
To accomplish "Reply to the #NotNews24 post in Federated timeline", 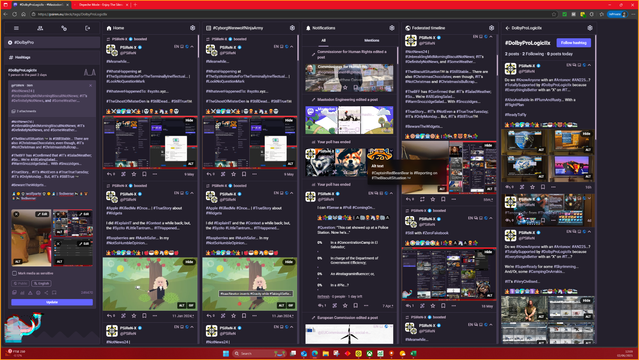I will [x=409, y=199].
